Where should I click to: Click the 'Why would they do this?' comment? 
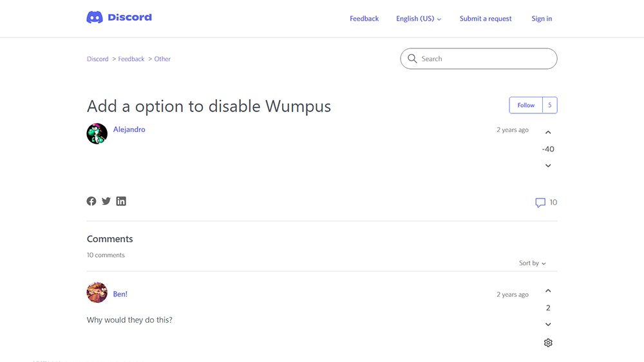pos(129,320)
